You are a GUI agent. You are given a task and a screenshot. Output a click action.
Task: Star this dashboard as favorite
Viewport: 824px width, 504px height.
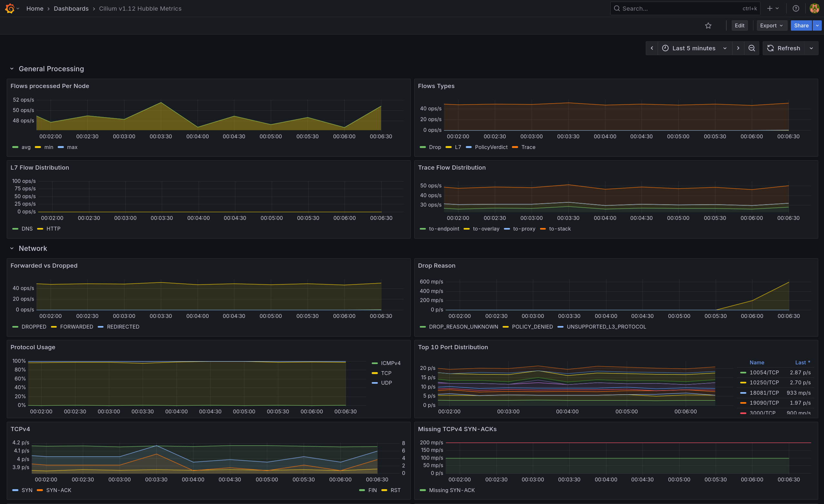click(708, 26)
